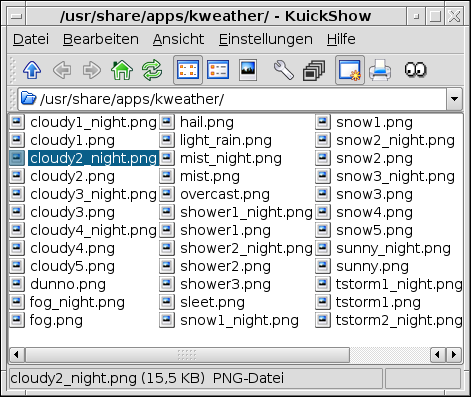This screenshot has width=471, height=397.
Task: Click the horizontal scrollbar thumb
Action: click(187, 355)
